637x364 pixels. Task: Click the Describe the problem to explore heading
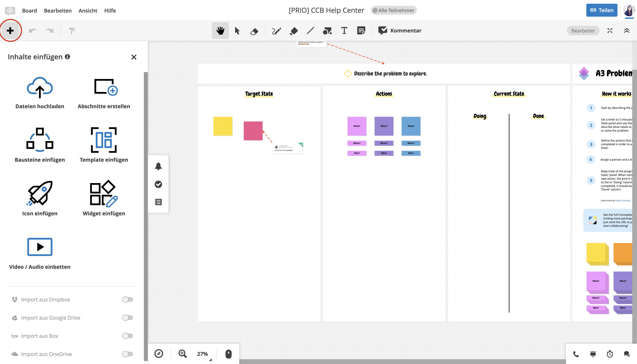pyautogui.click(x=390, y=74)
